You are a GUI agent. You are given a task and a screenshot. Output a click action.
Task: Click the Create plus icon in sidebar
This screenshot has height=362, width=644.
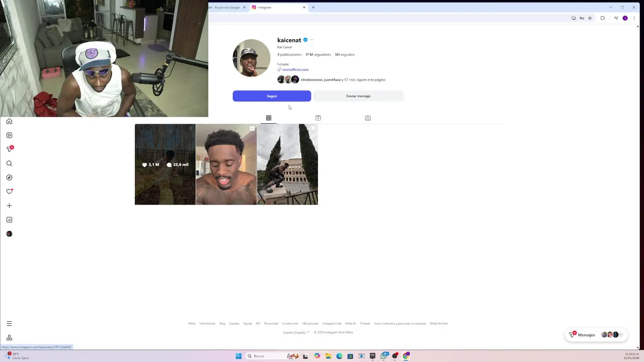9,206
